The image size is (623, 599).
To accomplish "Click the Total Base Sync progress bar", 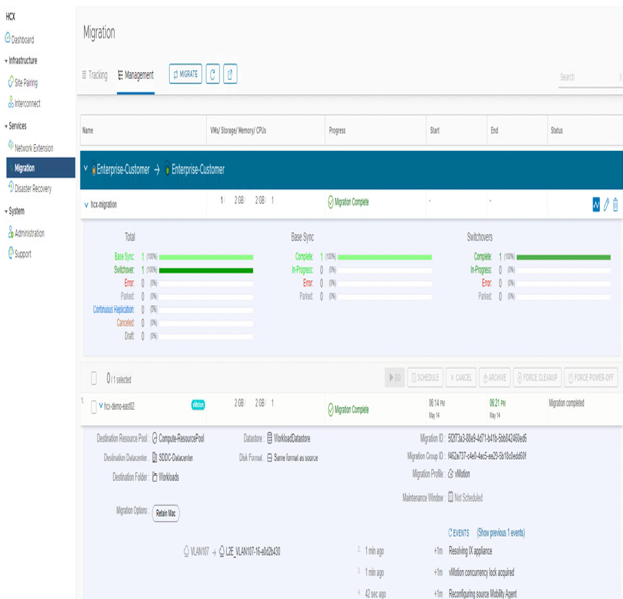I will pyautogui.click(x=206, y=257).
